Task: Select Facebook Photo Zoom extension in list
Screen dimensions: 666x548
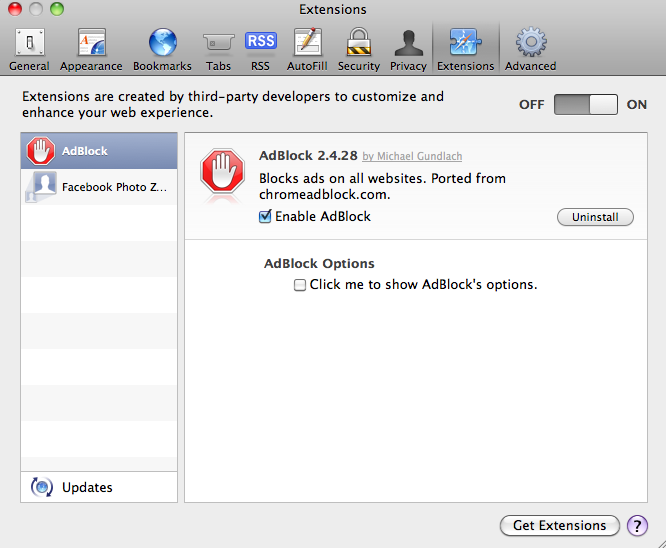Action: pos(99,187)
